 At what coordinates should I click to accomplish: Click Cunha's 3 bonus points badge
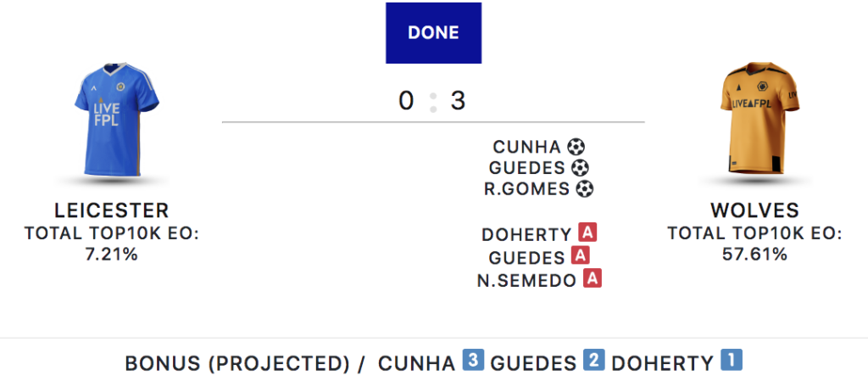473,361
